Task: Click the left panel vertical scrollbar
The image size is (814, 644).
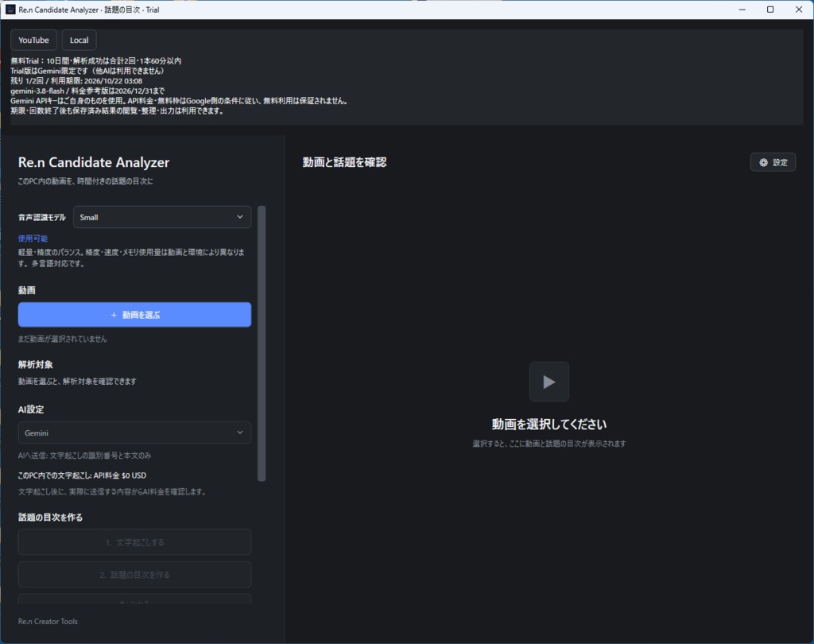Action: click(262, 343)
